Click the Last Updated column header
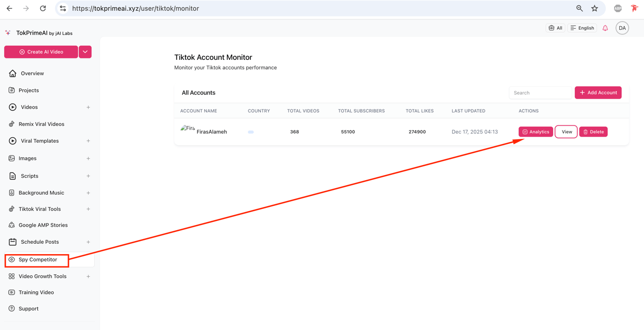Screen dimensions: 644x330 tap(468, 111)
